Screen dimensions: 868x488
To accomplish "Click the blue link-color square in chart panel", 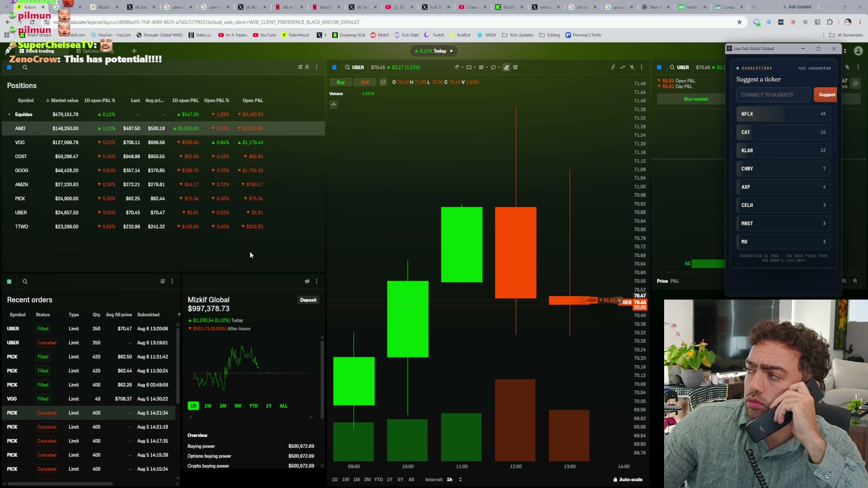I will coord(335,67).
